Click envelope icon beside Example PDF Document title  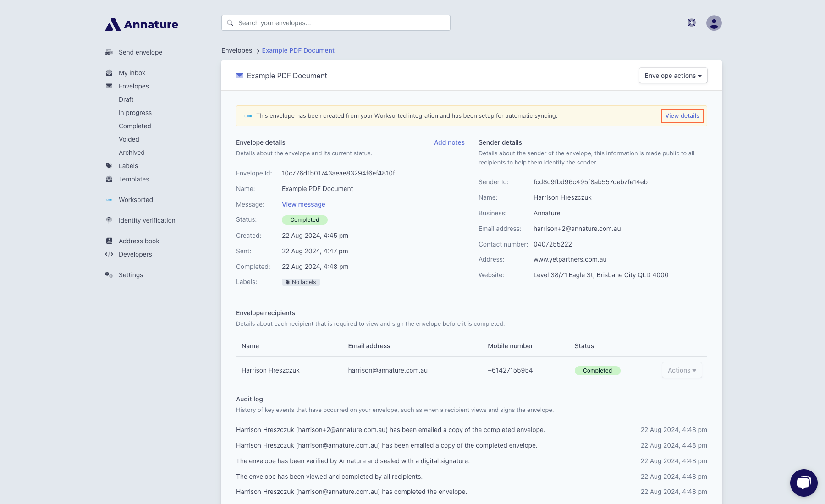click(x=240, y=76)
